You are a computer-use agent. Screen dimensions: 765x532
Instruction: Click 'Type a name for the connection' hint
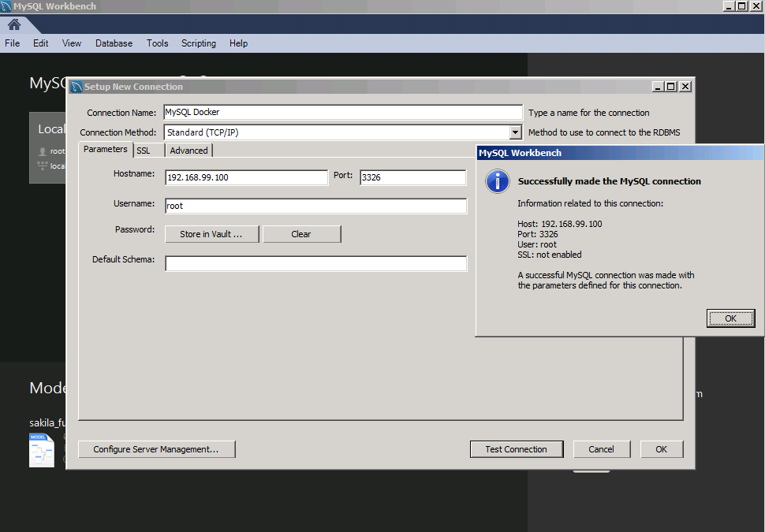click(x=589, y=113)
